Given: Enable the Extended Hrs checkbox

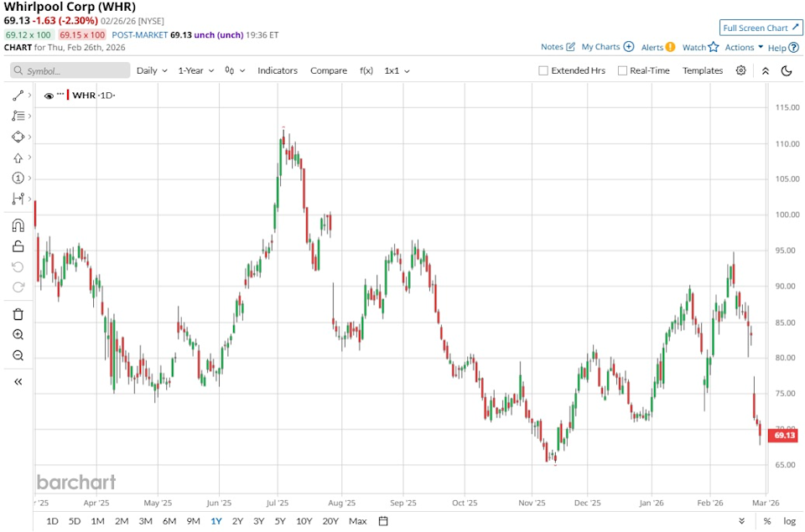Looking at the screenshot, I should (543, 71).
